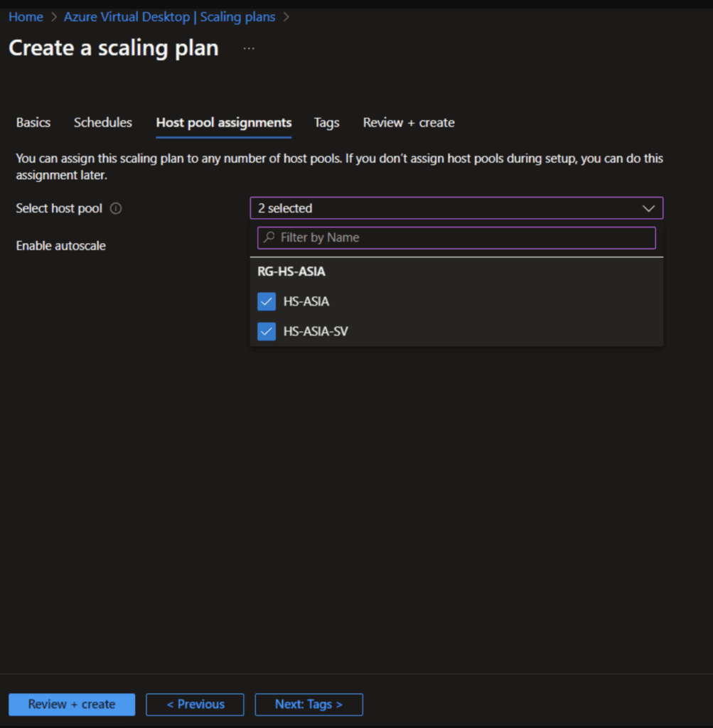Click the search magnifier icon in the filter box
713x728 pixels.
[x=269, y=237]
